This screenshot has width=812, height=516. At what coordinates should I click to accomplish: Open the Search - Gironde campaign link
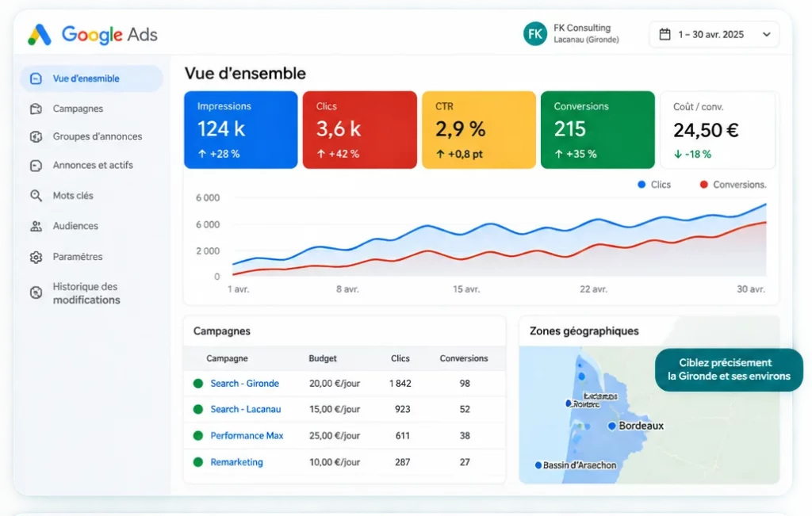click(x=244, y=384)
